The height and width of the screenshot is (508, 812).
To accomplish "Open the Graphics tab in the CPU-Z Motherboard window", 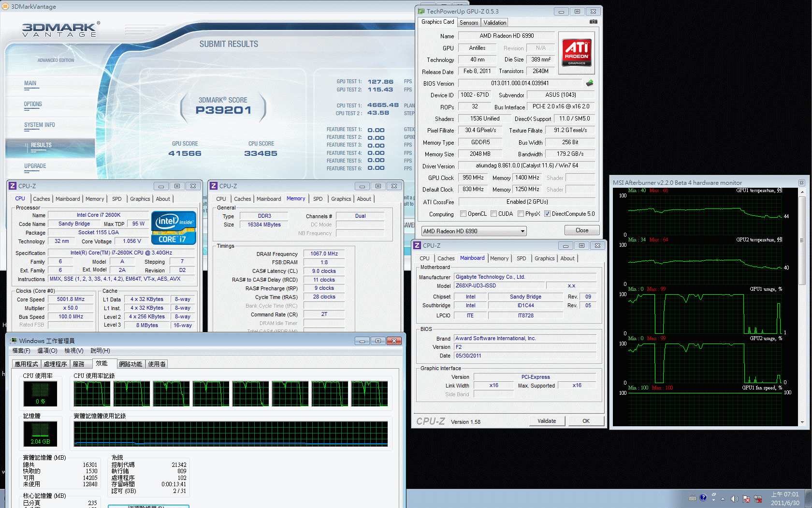I will pyautogui.click(x=544, y=258).
